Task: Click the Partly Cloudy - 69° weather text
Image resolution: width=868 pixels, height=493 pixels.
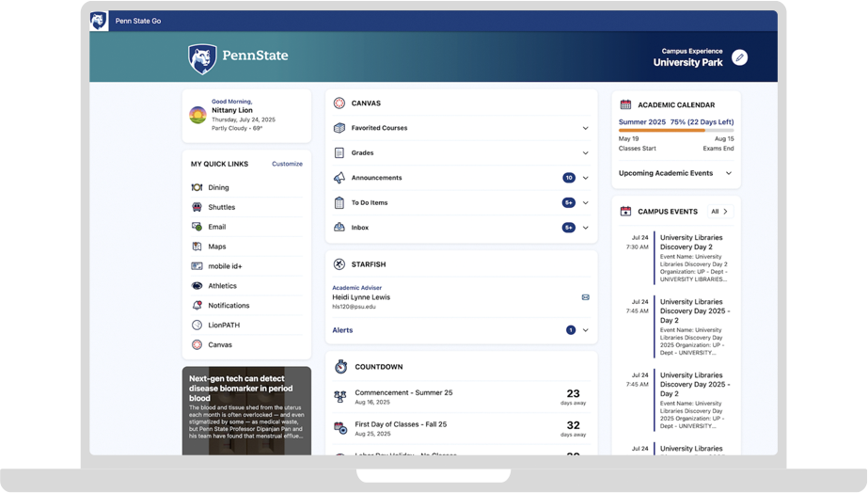Action: [237, 129]
